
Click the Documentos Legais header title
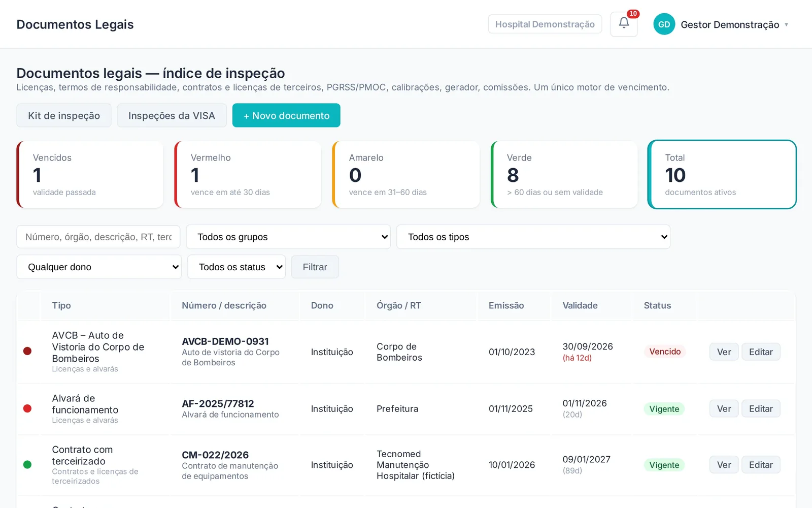75,24
